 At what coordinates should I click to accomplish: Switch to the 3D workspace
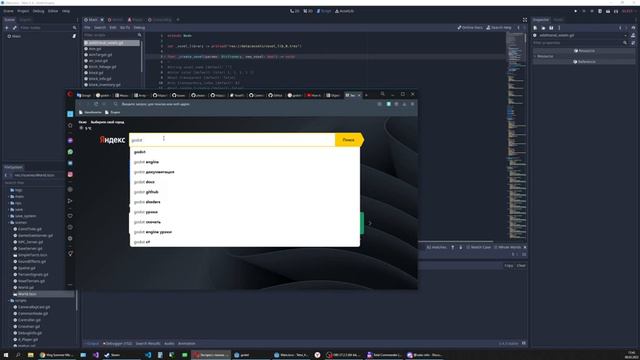(x=308, y=11)
